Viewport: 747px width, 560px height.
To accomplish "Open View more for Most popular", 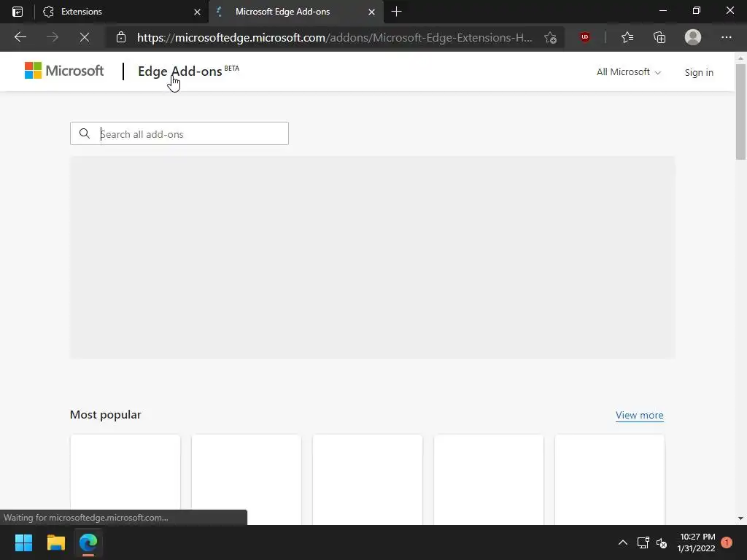I will pos(639,415).
